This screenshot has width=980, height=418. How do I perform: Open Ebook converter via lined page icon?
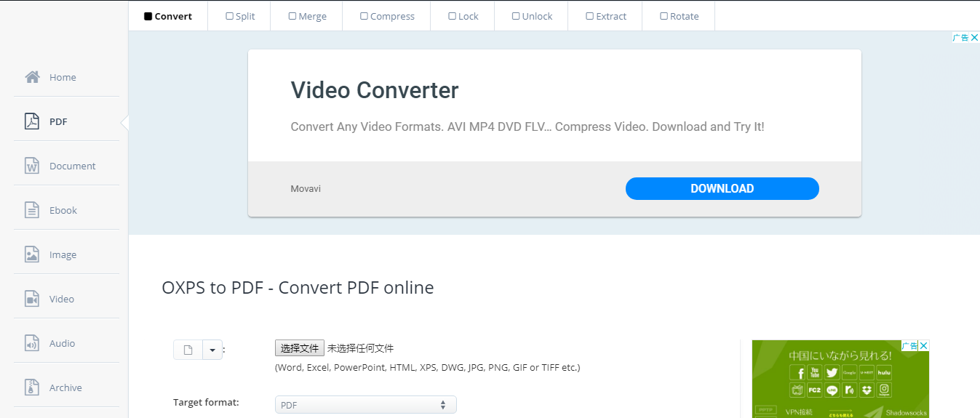31,210
